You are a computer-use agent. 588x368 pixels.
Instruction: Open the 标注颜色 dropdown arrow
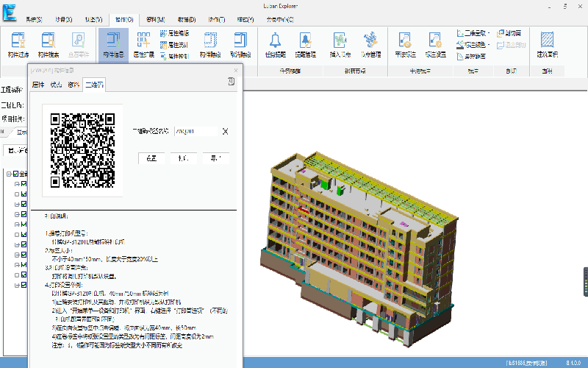point(489,45)
